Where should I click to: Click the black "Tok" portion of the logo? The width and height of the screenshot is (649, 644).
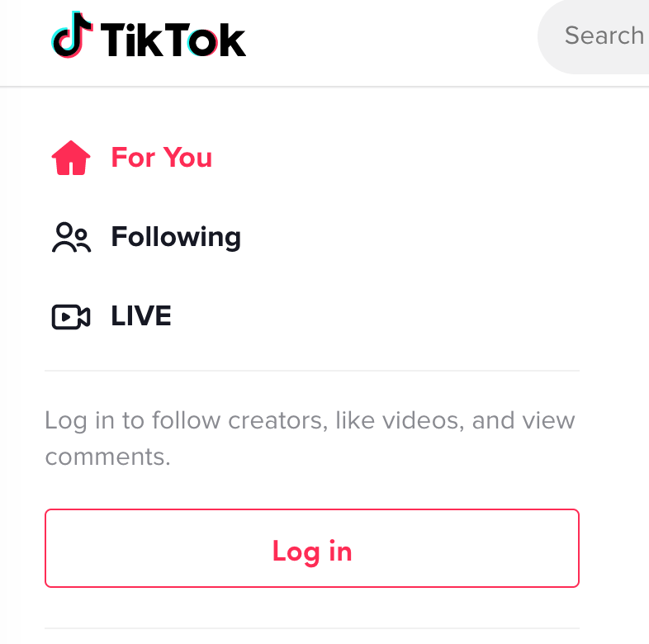coord(206,40)
